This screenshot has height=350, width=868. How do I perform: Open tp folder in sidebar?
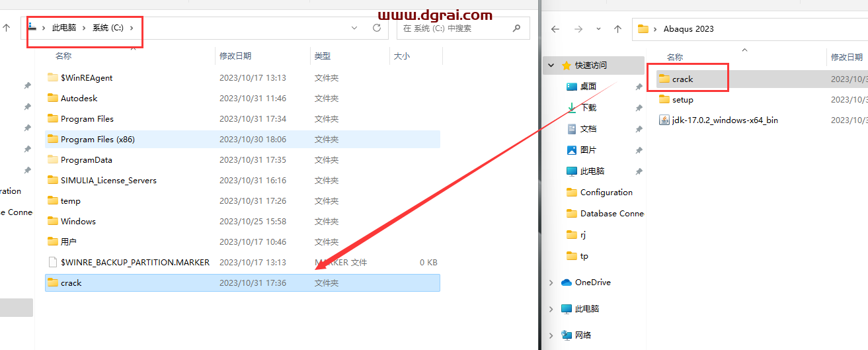tap(584, 255)
